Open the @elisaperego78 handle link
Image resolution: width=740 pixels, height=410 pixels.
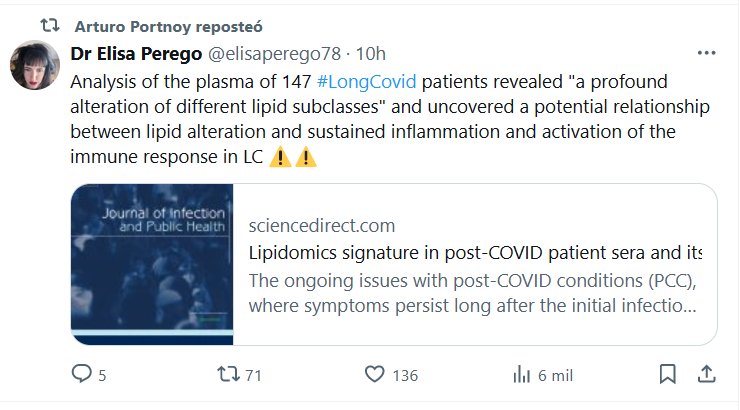click(275, 53)
